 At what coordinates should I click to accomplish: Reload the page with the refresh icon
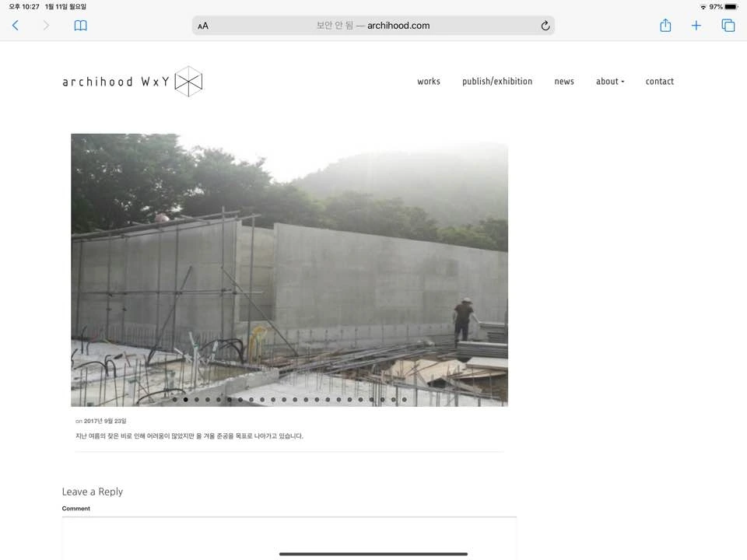(x=545, y=26)
